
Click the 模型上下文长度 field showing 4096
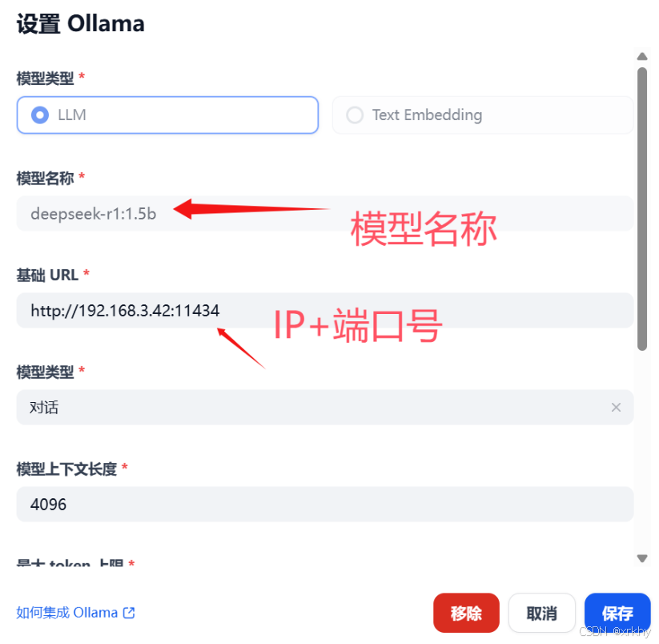coord(325,505)
